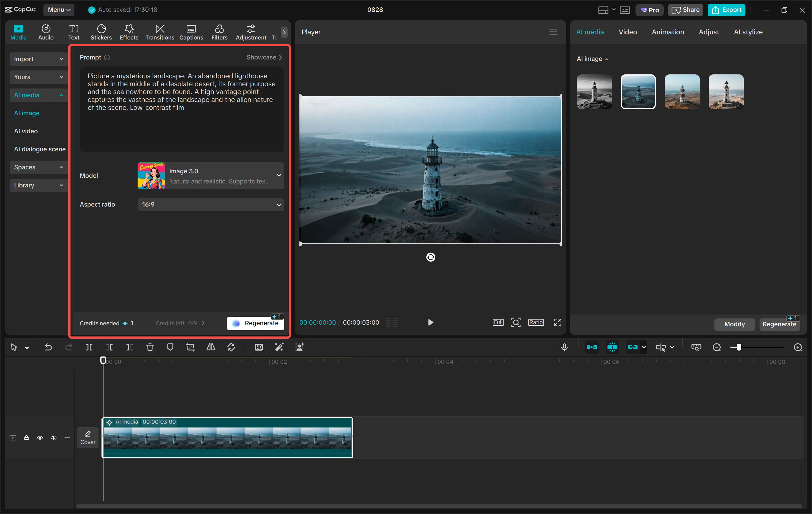Toggle track lock on the timeline track
The width and height of the screenshot is (812, 514).
(x=26, y=437)
